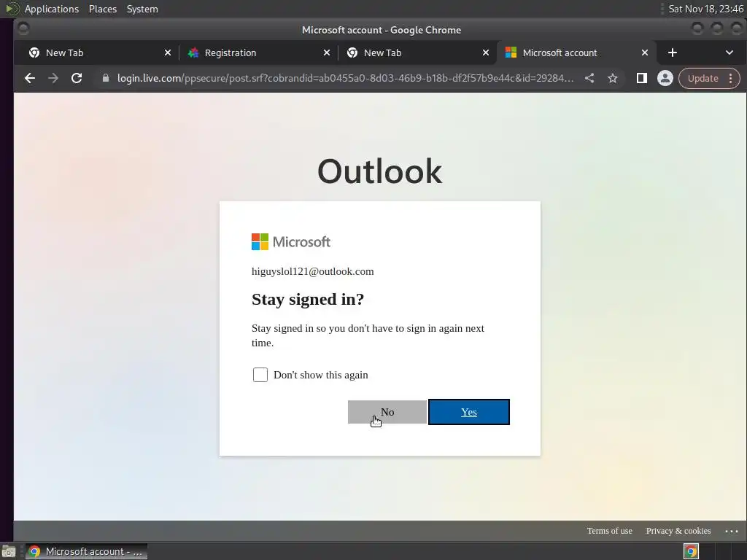Click the clock showing Sat Nov 18
The image size is (747, 560).
point(705,9)
